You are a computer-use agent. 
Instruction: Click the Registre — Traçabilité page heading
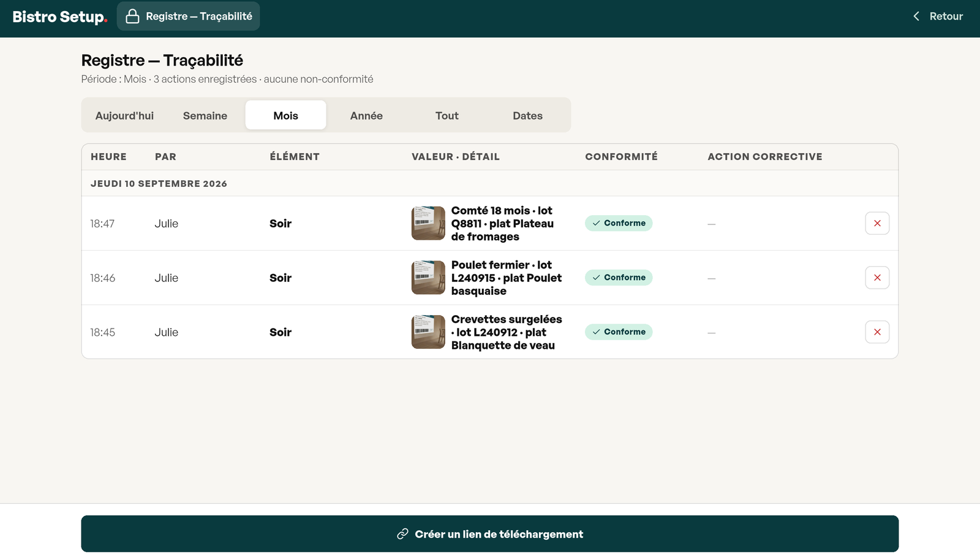coord(162,60)
